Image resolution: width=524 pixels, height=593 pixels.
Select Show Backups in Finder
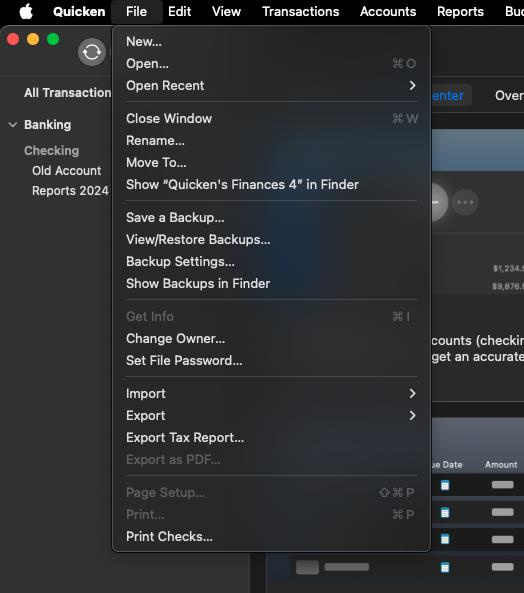[x=271, y=283]
